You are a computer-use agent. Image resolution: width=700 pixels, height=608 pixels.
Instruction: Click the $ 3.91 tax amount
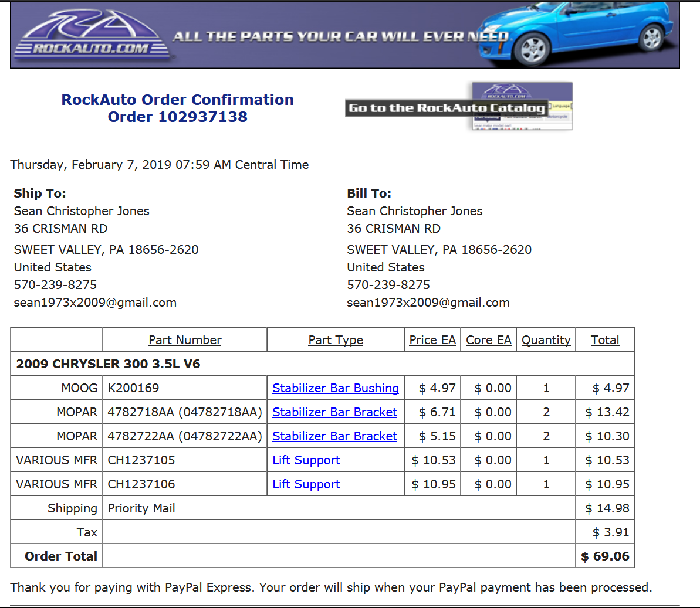pyautogui.click(x=611, y=532)
